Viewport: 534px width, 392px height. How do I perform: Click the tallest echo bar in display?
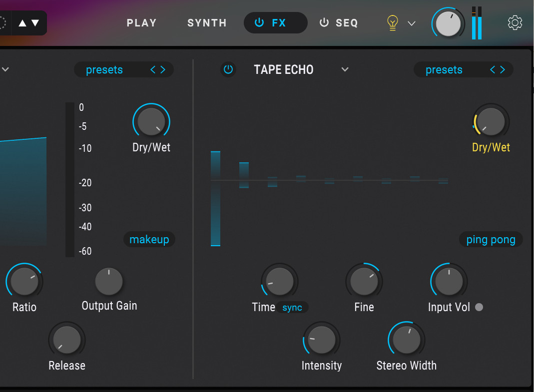pos(216,199)
